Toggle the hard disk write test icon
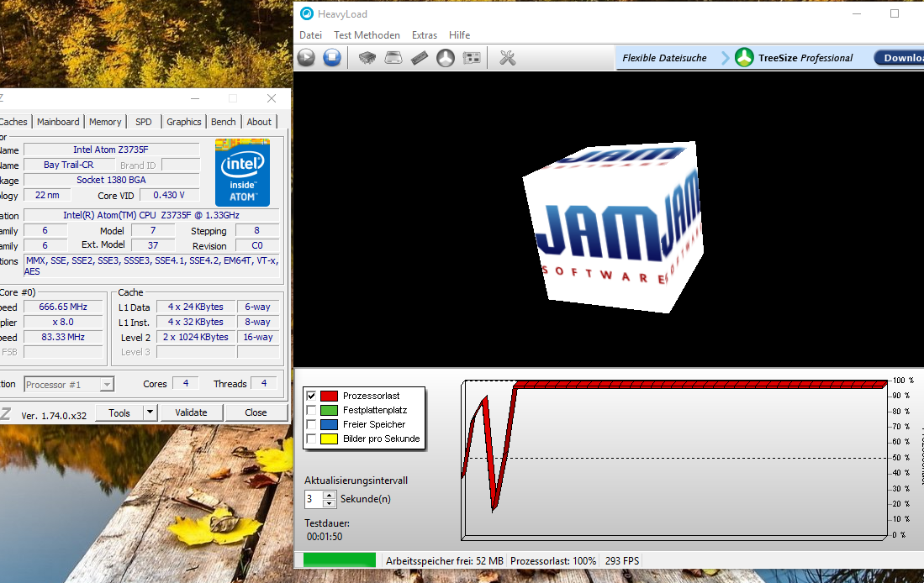 point(393,58)
